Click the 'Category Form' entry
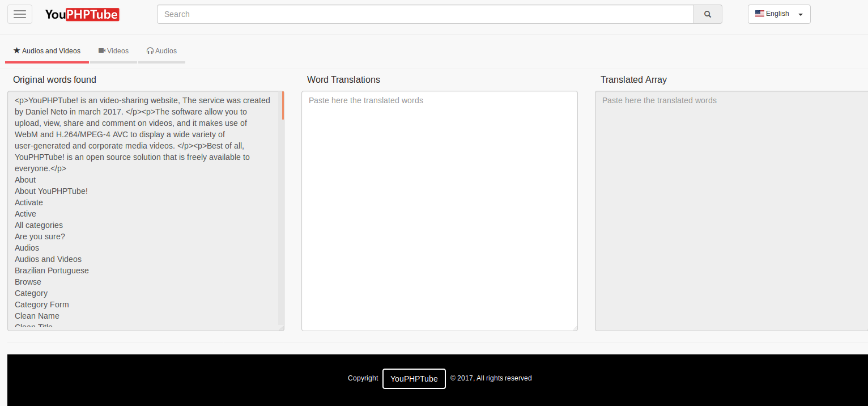This screenshot has height=406, width=868. click(42, 304)
